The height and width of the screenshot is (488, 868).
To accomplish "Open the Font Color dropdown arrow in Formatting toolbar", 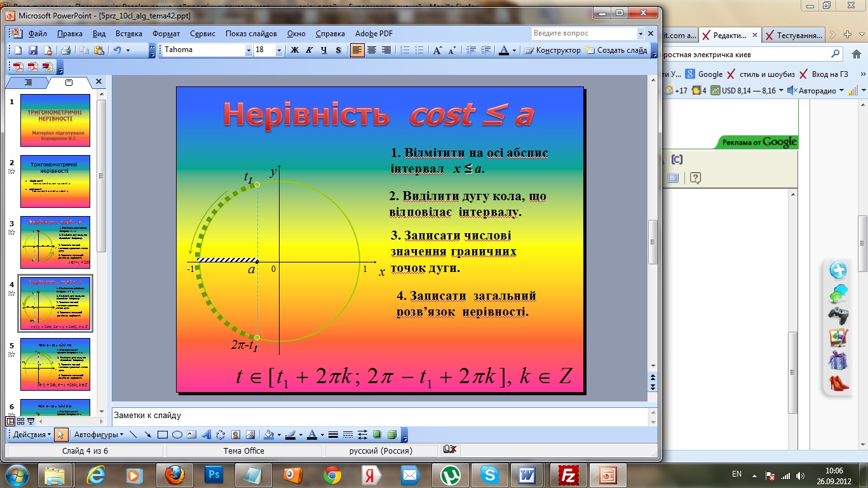I will (x=515, y=50).
